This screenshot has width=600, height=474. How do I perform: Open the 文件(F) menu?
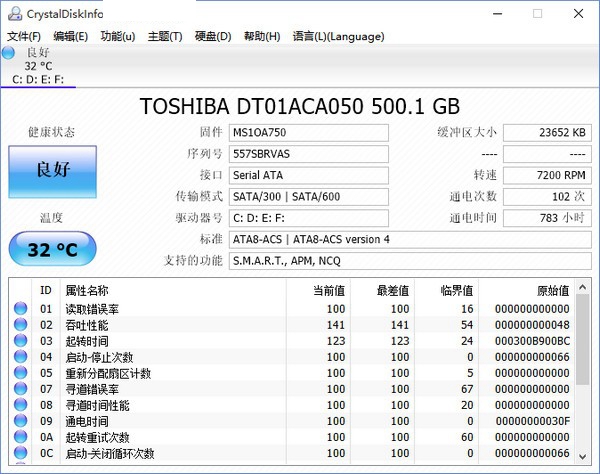pos(24,36)
